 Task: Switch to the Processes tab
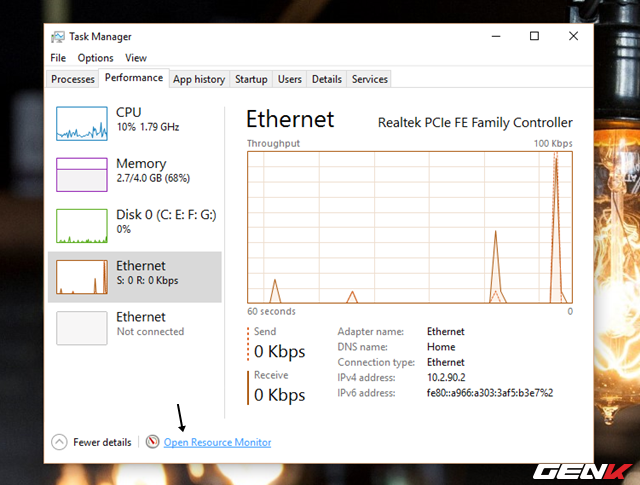(73, 79)
